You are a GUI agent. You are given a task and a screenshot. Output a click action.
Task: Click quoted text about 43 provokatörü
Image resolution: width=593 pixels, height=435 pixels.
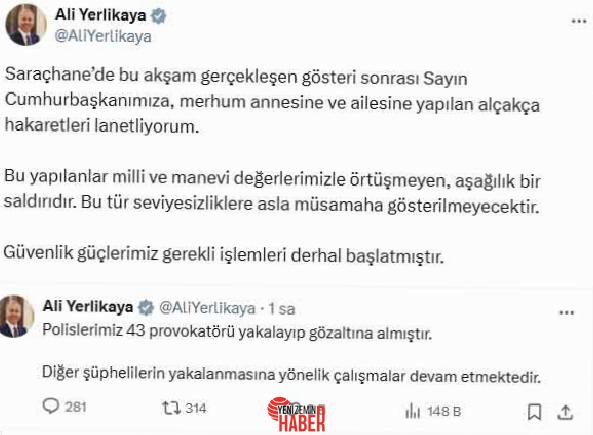pyautogui.click(x=237, y=331)
